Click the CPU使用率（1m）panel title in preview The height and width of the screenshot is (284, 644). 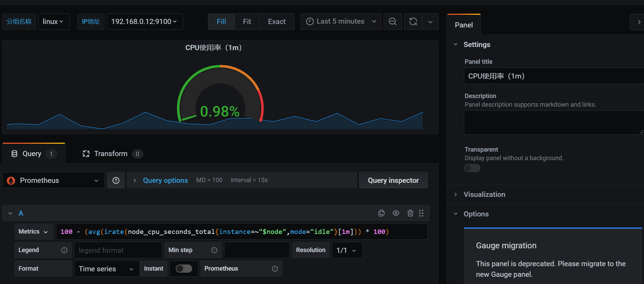pyautogui.click(x=214, y=48)
